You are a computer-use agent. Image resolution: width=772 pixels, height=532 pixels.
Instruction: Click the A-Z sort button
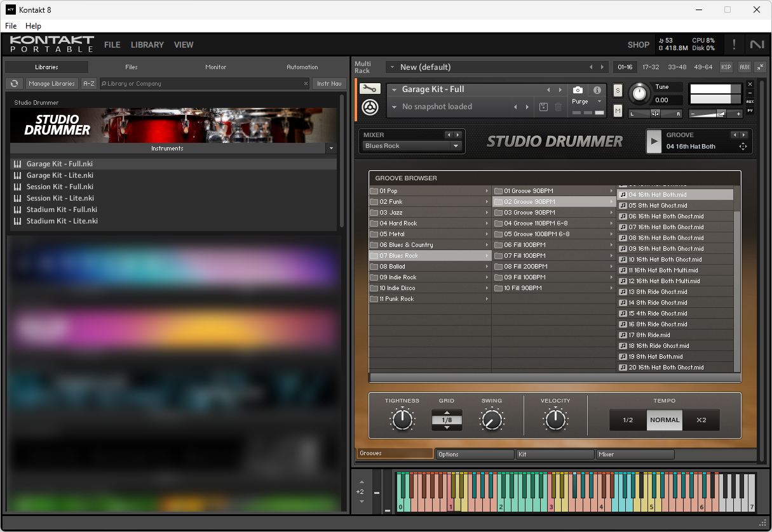click(90, 83)
